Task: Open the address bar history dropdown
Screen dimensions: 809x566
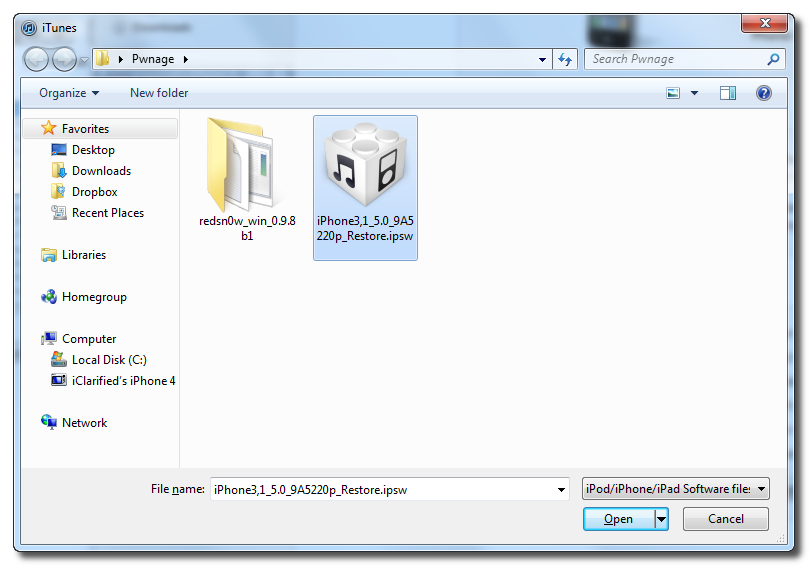Action: [x=542, y=59]
